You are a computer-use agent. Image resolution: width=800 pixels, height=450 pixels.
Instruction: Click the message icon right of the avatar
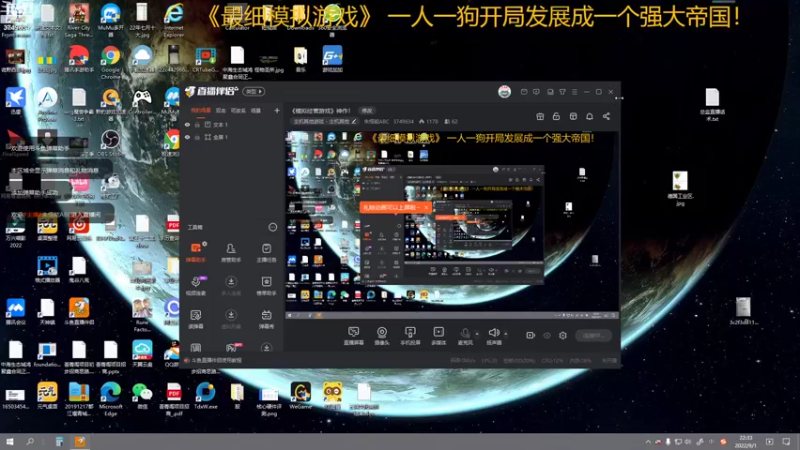524,92
